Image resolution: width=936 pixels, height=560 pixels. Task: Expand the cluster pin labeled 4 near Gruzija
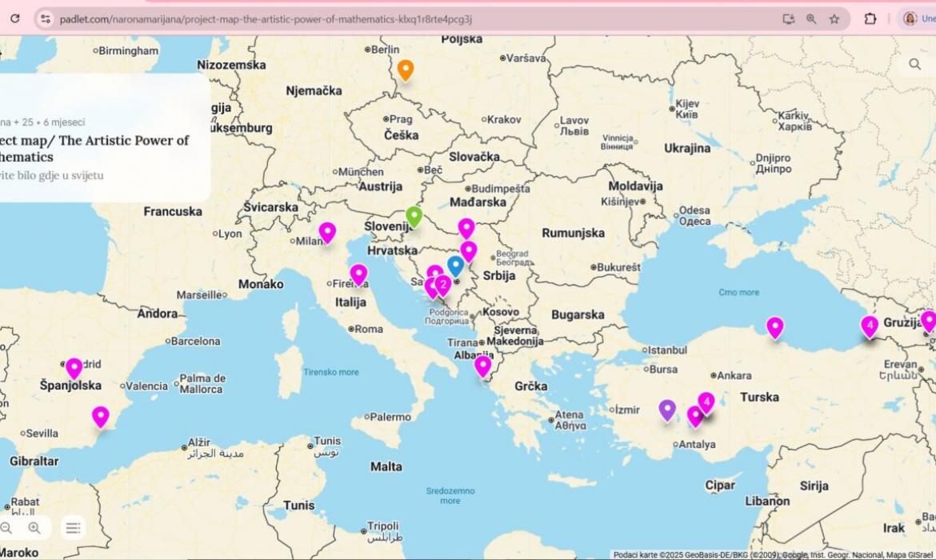pyautogui.click(x=870, y=326)
